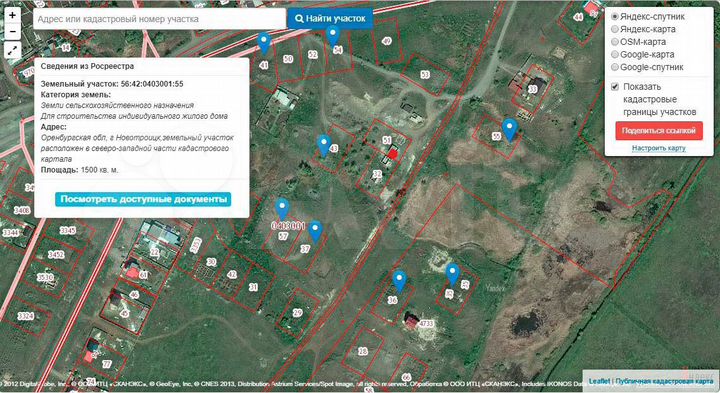The height and width of the screenshot is (393, 720).
Task: Click parcel label 30 on map
Action: [x=211, y=262]
